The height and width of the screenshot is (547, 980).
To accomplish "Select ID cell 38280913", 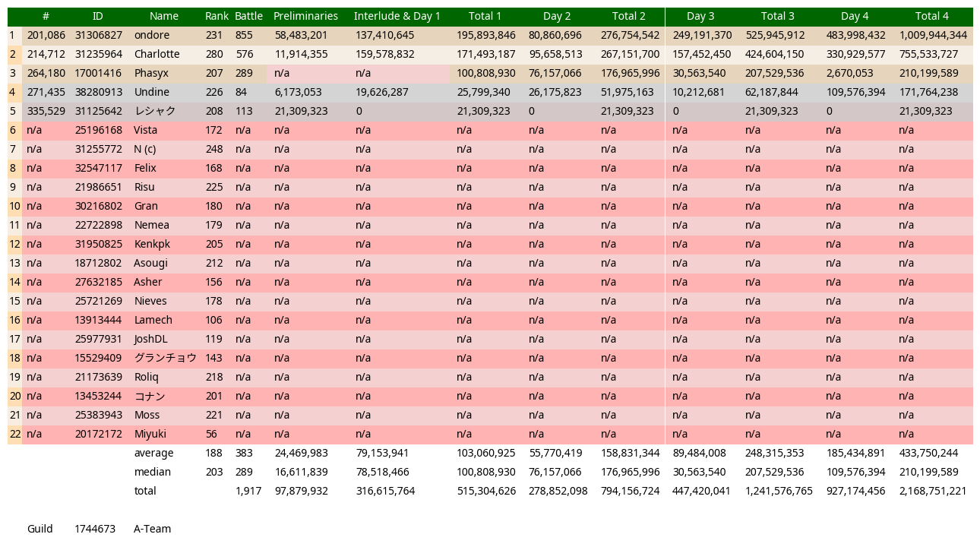I will tap(99, 92).
